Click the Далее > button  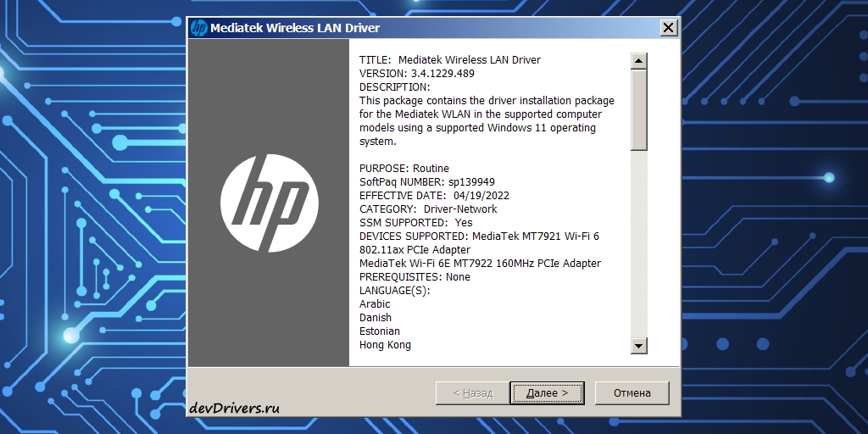[x=547, y=393]
